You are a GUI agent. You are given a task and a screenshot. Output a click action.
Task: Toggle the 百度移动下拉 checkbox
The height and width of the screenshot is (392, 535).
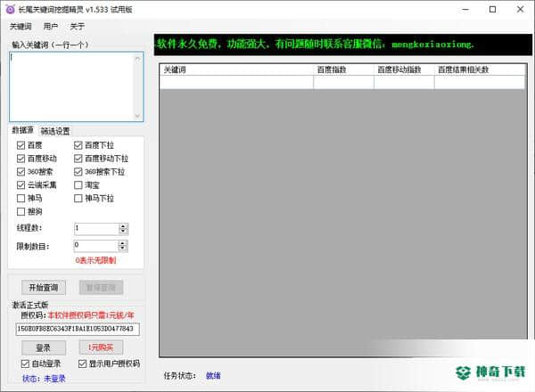[x=78, y=159]
